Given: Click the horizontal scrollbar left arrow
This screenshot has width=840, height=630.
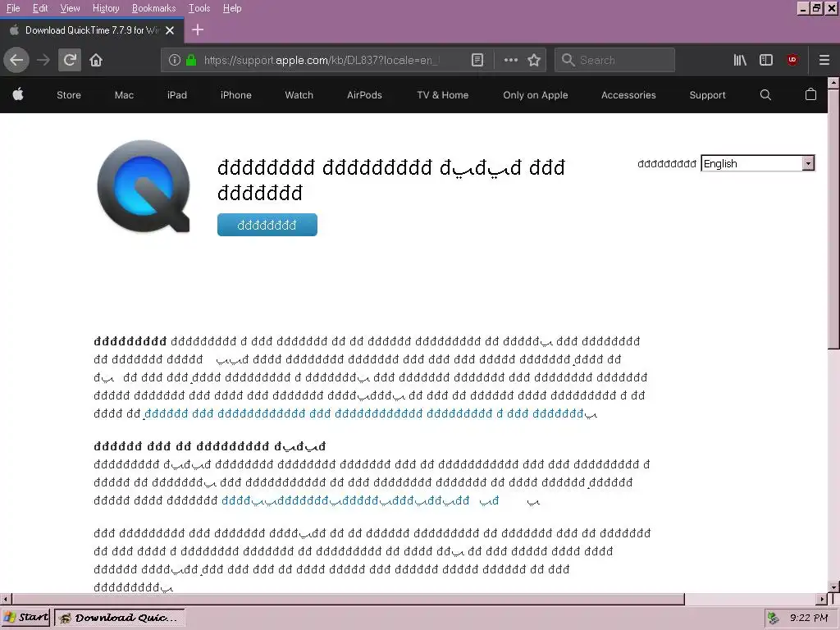Looking at the screenshot, I should pos(6,598).
